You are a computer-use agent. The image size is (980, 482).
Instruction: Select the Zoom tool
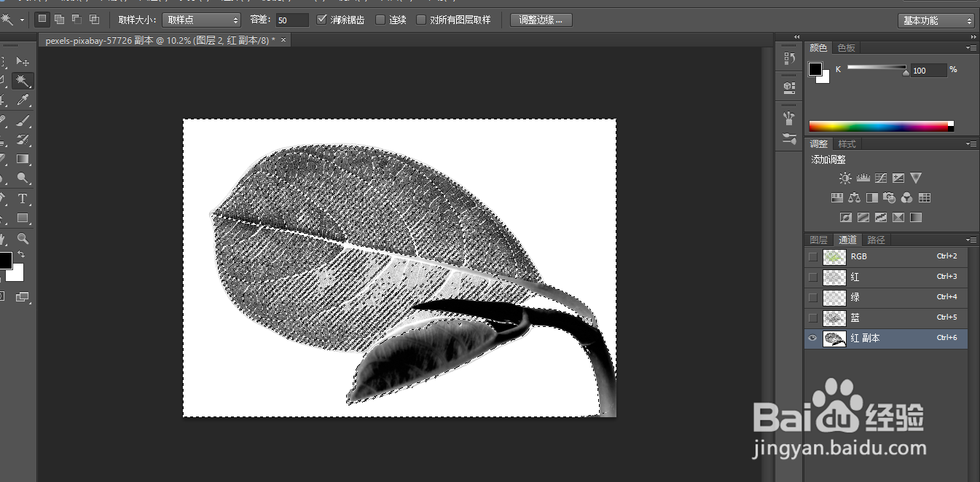[x=23, y=238]
